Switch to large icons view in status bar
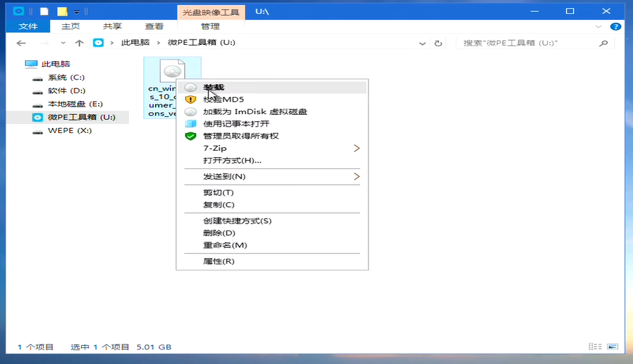This screenshot has width=633, height=364. [613, 347]
